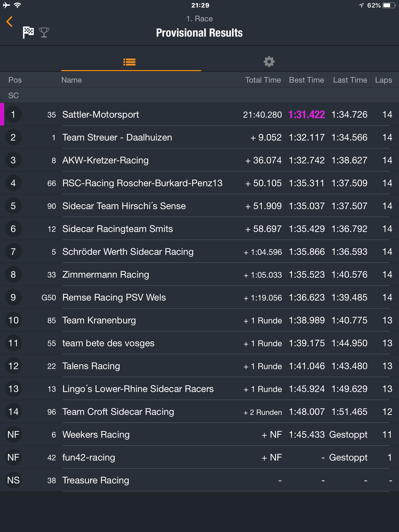
Task: Sort by the Best Time column header
Action: (x=307, y=80)
